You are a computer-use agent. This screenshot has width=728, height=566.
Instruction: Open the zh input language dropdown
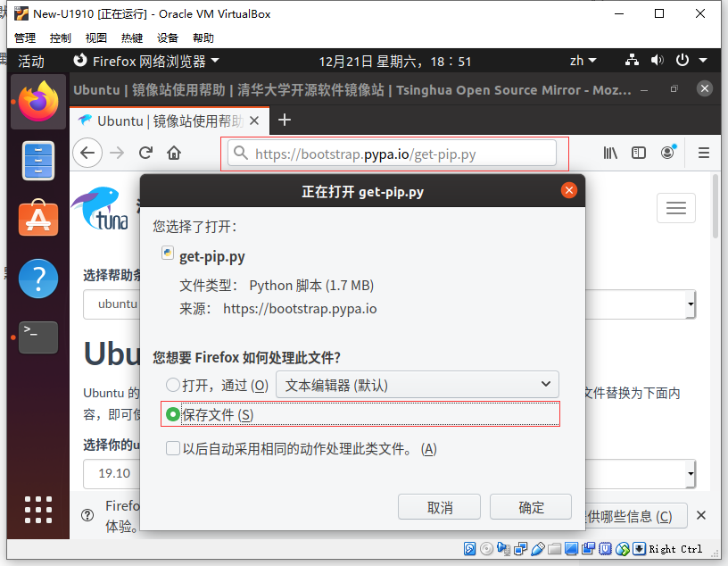tap(583, 61)
